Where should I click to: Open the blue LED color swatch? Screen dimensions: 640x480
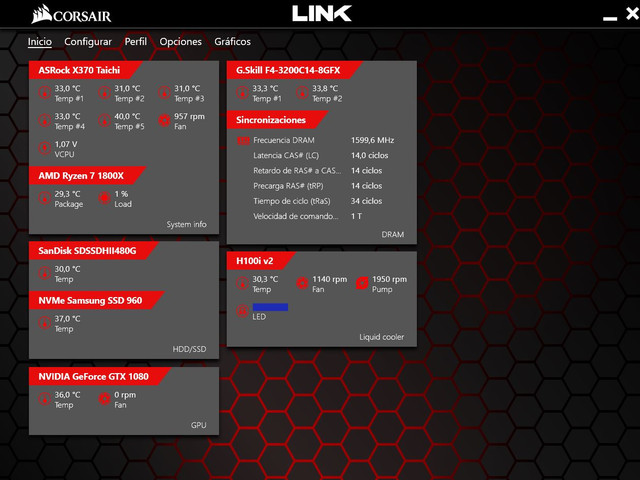point(270,307)
